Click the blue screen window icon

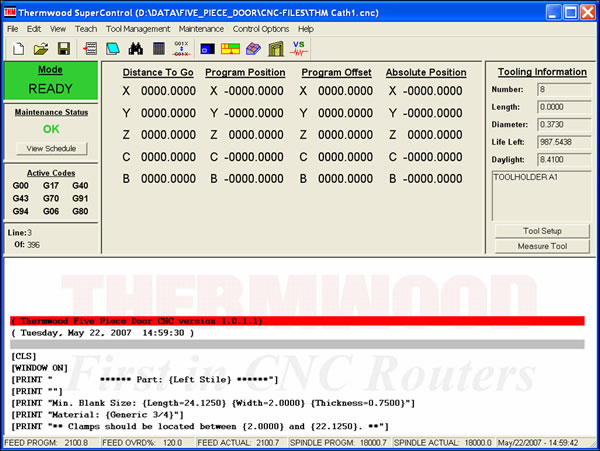(x=207, y=49)
